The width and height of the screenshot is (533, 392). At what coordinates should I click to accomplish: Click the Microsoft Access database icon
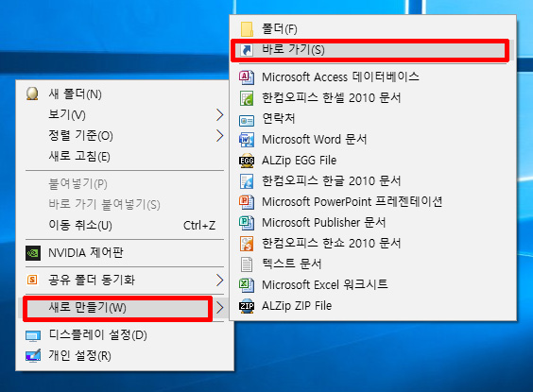[247, 77]
